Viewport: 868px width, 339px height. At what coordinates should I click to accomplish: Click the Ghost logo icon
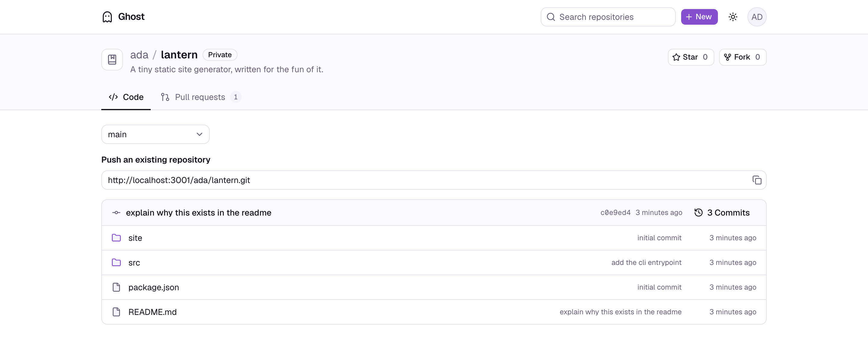click(x=107, y=17)
